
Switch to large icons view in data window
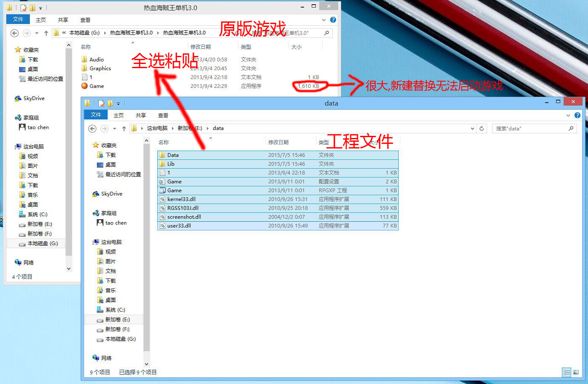pos(576,372)
